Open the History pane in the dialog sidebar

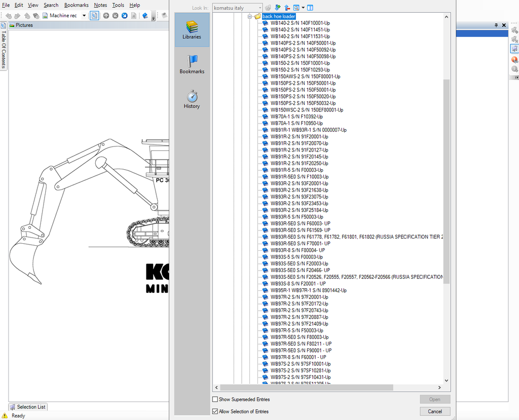point(192,99)
